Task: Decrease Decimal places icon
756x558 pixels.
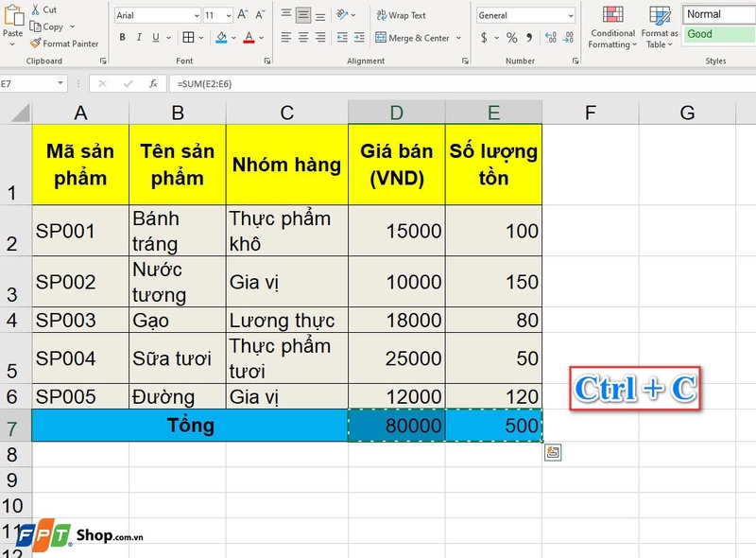Action: click(568, 37)
